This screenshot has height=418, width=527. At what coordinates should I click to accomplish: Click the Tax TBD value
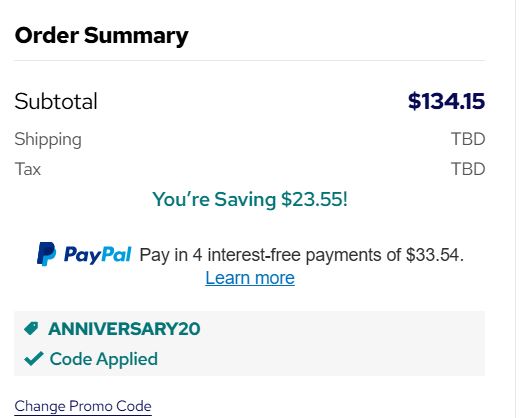468,169
